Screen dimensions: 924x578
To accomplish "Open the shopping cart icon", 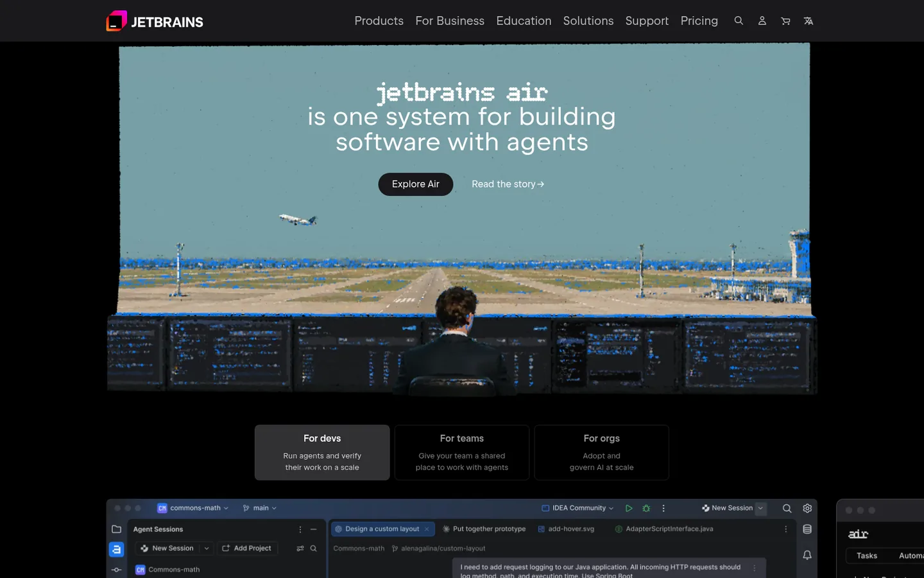I will click(x=785, y=21).
